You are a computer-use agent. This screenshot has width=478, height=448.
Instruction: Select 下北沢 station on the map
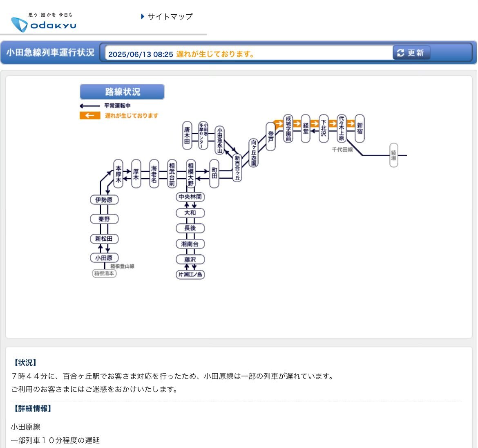pyautogui.click(x=324, y=128)
